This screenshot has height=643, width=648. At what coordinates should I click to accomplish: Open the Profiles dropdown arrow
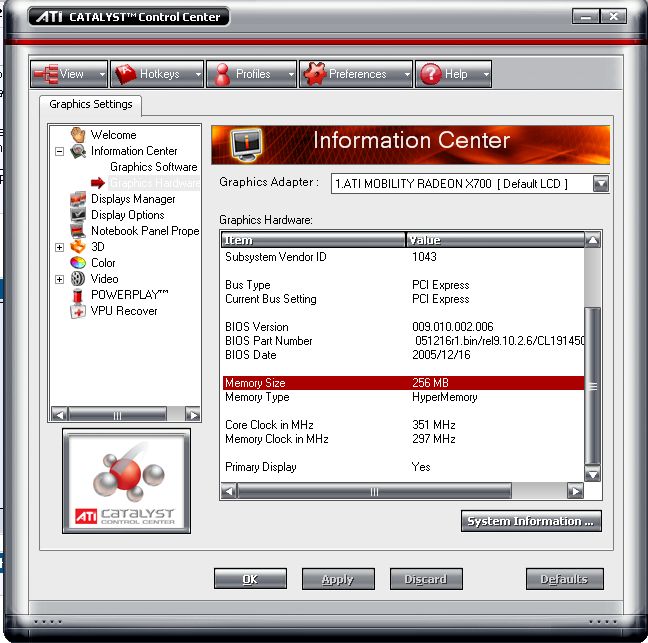291,74
